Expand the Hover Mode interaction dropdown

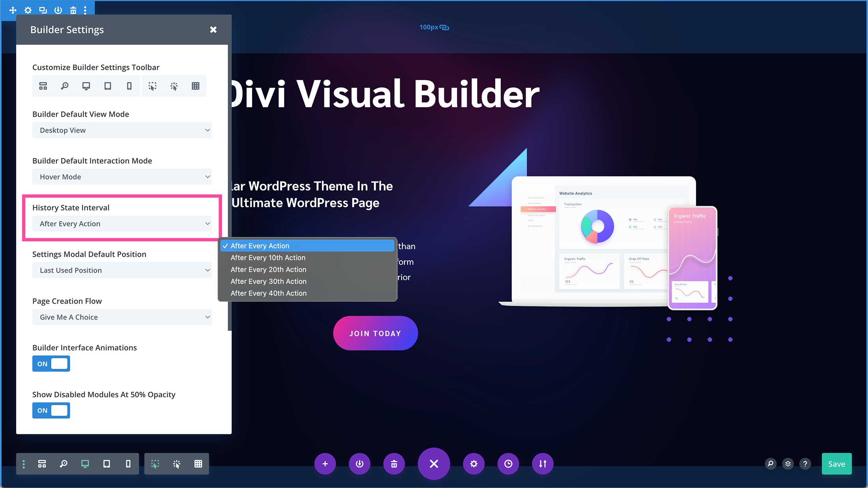122,177
